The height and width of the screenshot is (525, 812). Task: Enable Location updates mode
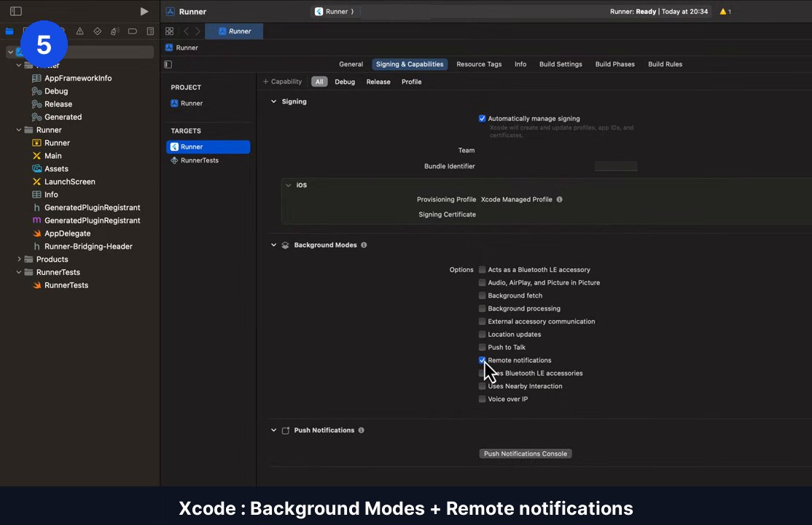pos(482,334)
